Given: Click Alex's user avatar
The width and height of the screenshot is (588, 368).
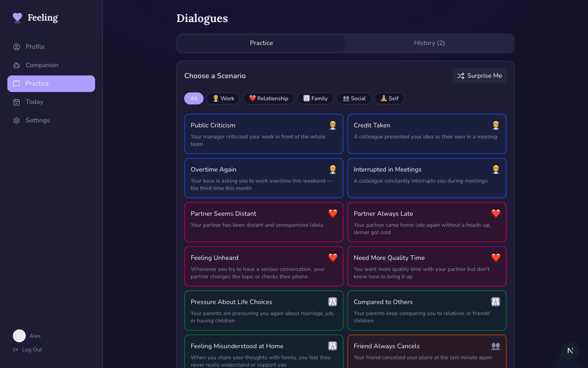Looking at the screenshot, I should (x=19, y=336).
